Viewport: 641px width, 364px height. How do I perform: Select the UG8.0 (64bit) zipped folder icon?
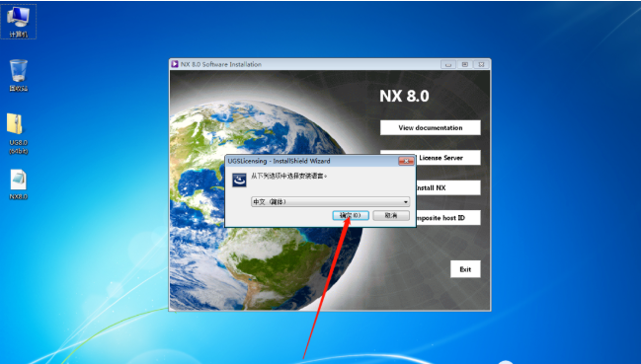coord(19,134)
